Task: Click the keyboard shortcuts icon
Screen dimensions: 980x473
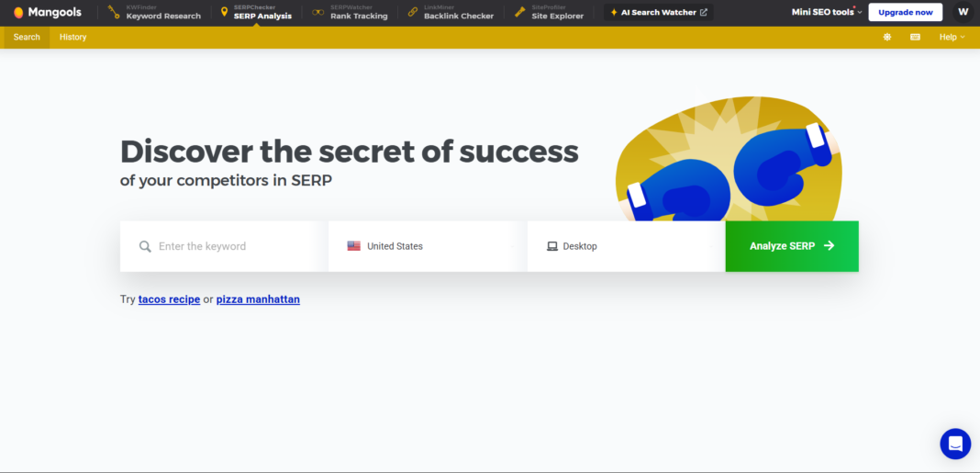Action: click(x=915, y=37)
